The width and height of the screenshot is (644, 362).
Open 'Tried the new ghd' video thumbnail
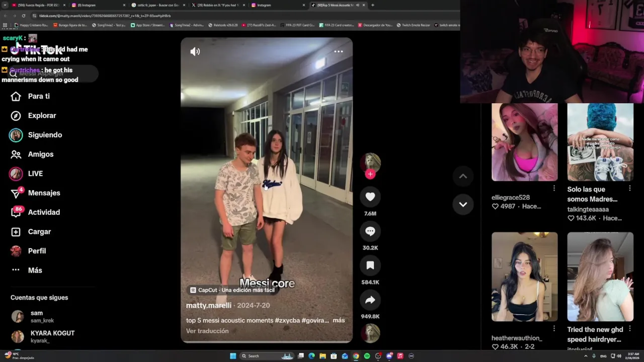pos(600,277)
